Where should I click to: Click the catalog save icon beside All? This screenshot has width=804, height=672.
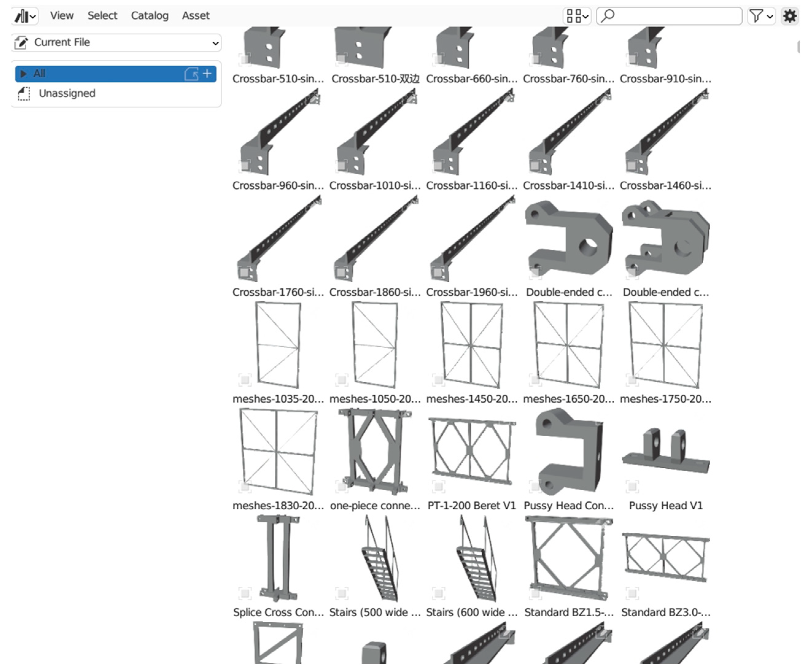pos(191,74)
